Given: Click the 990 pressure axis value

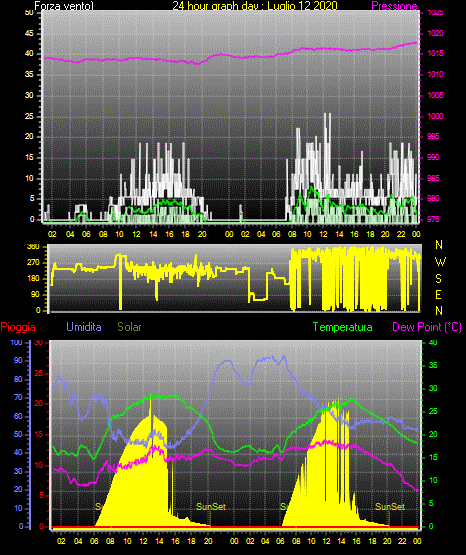Looking at the screenshot, I should tap(433, 157).
